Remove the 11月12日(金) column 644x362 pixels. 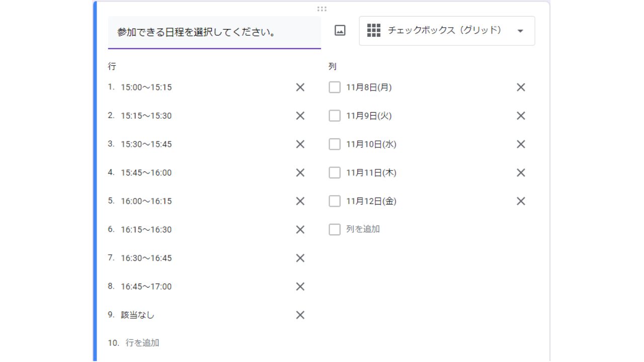(x=521, y=201)
